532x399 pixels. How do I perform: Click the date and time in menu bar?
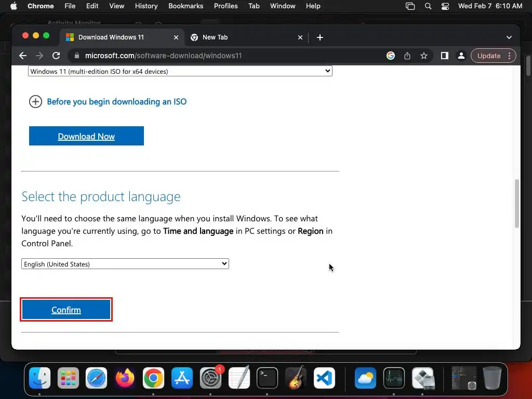coord(490,6)
